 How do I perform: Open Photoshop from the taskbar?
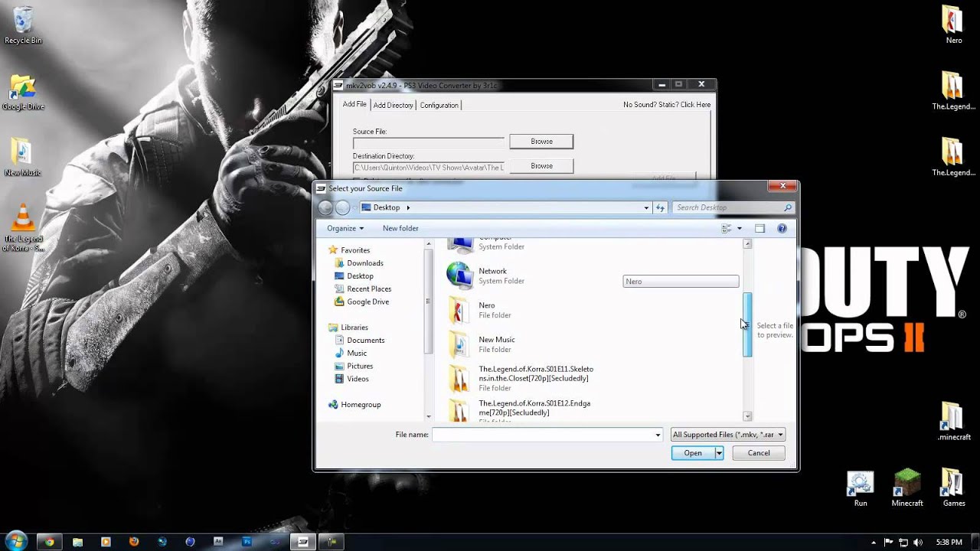coord(247,542)
